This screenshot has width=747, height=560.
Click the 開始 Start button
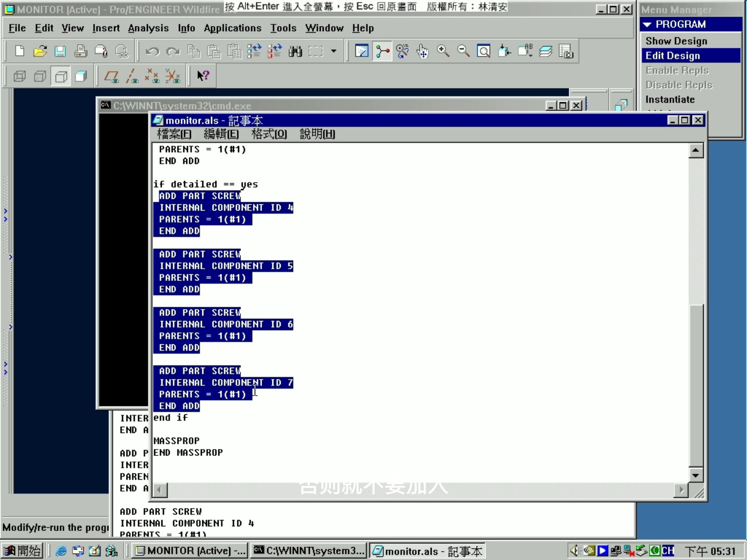tap(22, 551)
